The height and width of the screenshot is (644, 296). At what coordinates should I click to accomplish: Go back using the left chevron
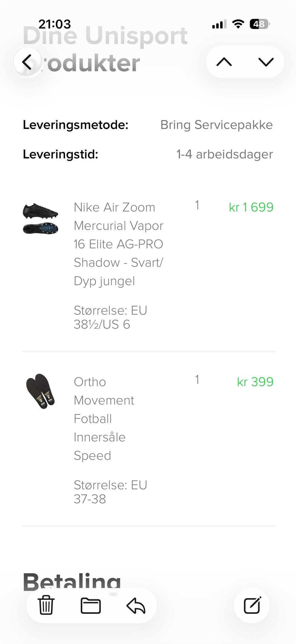pos(27,62)
